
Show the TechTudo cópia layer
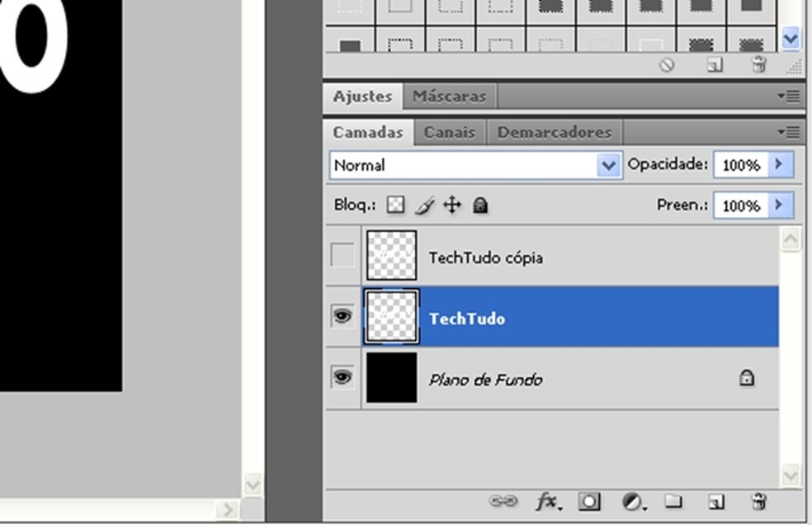342,255
